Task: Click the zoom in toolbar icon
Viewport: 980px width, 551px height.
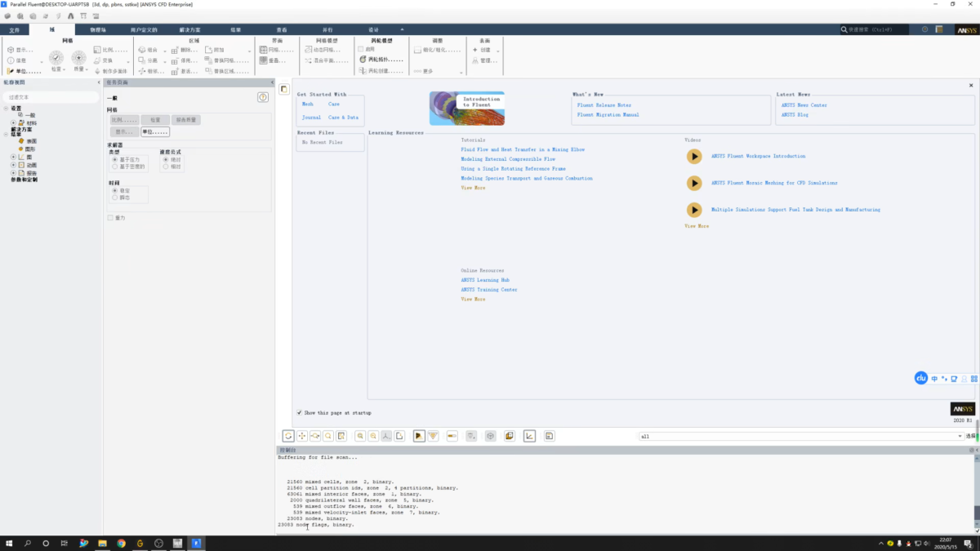Action: pyautogui.click(x=360, y=436)
